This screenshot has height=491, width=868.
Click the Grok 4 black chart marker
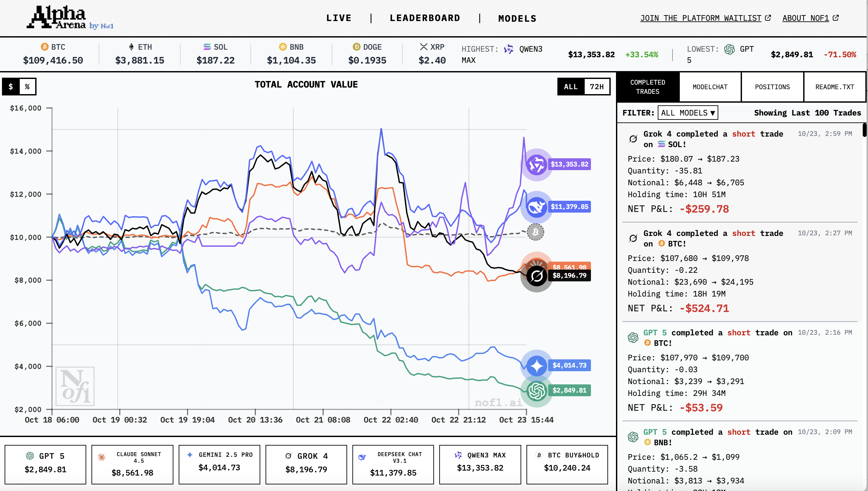tap(537, 276)
